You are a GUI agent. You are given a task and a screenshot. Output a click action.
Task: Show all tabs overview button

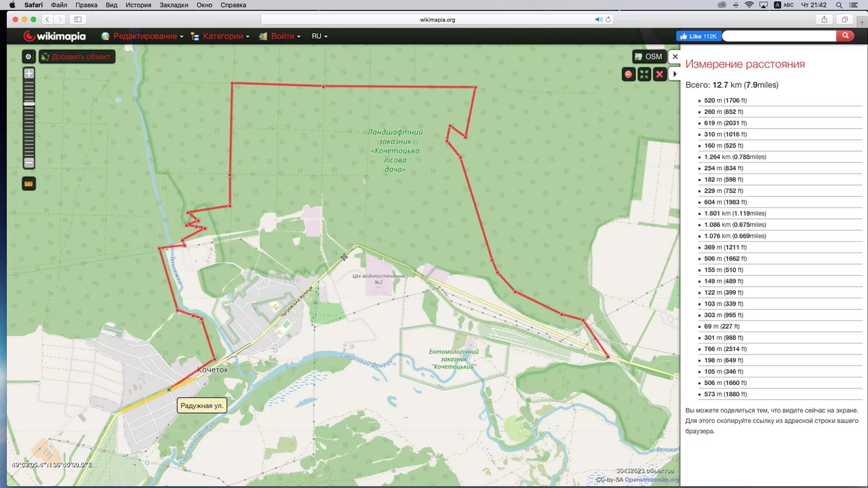(x=845, y=20)
